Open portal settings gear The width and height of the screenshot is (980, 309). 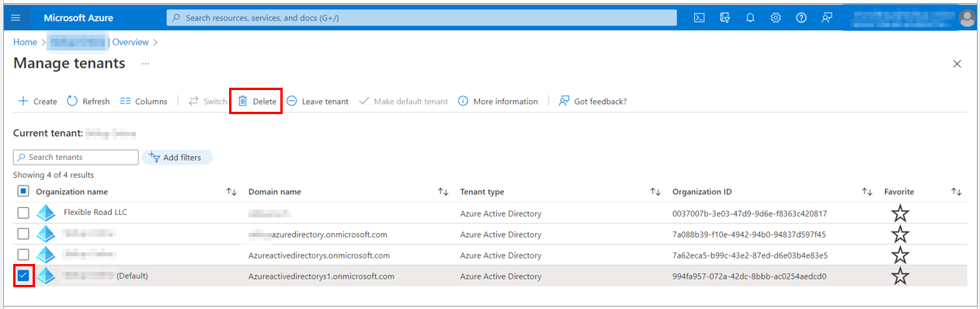[776, 17]
